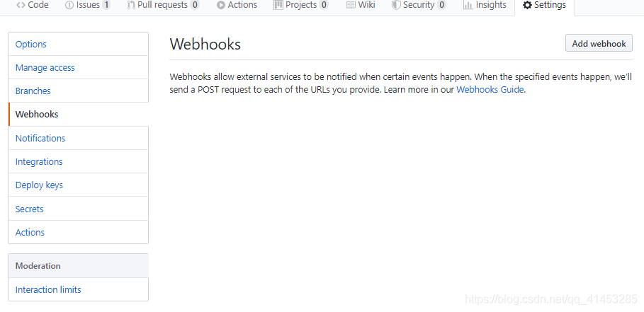Open Interaction limits under Moderation
The image size is (644, 312).
click(x=48, y=289)
